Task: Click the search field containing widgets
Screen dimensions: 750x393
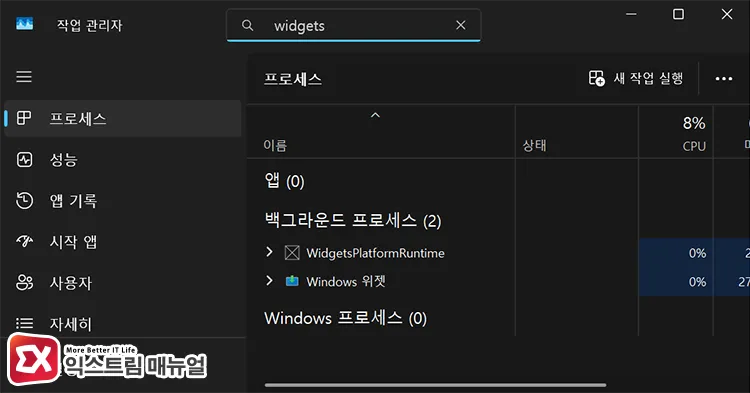Action: [x=353, y=25]
